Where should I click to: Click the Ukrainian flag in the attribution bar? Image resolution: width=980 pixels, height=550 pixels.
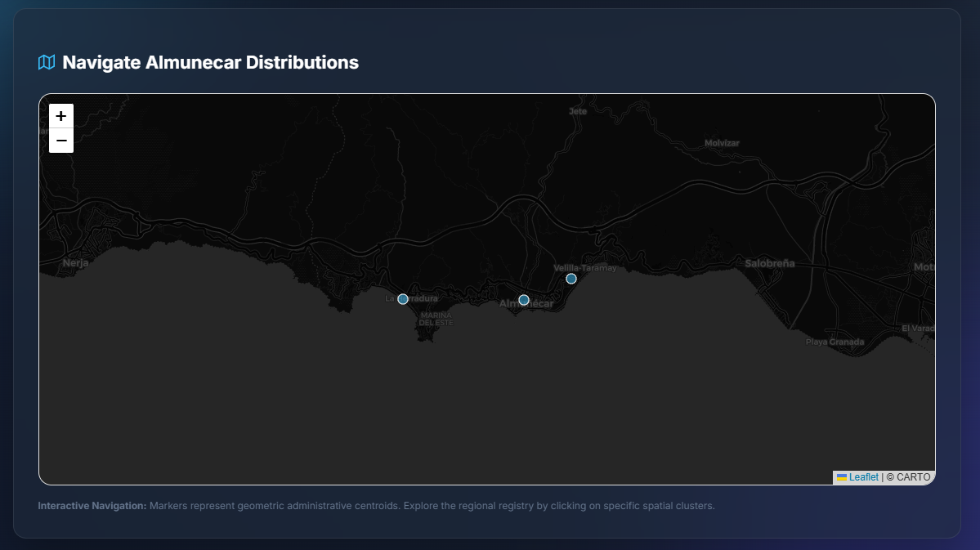click(x=842, y=477)
